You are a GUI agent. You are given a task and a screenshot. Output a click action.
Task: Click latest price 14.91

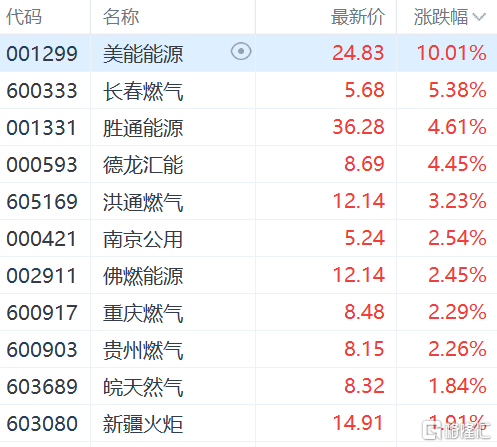pos(358,423)
